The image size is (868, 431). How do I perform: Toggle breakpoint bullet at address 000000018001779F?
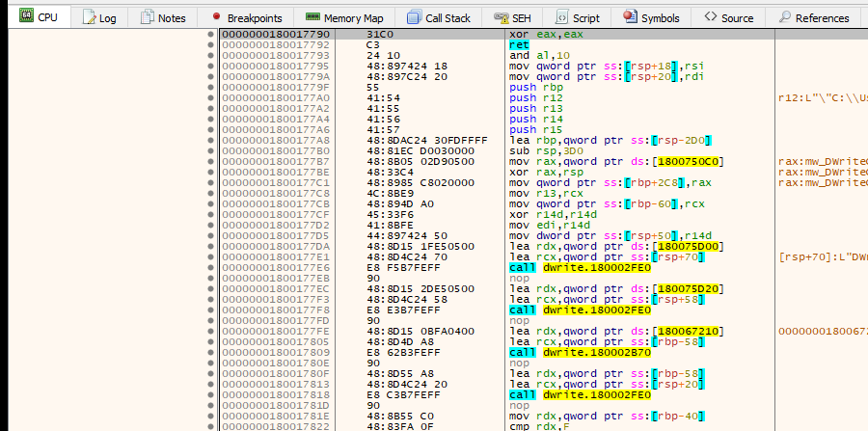(x=210, y=88)
